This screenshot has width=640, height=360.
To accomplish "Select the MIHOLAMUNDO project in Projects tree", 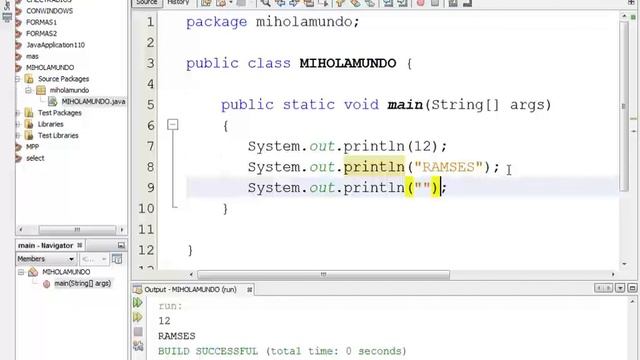I will point(50,67).
